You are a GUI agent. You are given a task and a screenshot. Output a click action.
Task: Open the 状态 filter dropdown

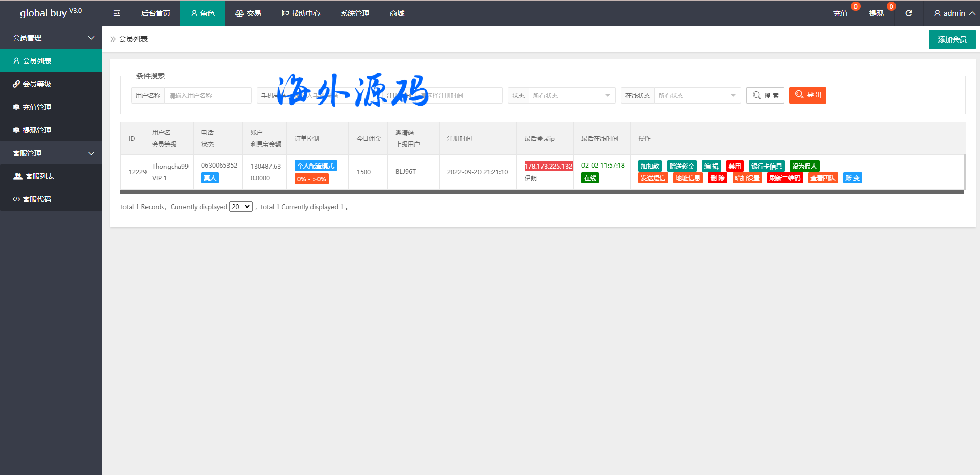(571, 95)
